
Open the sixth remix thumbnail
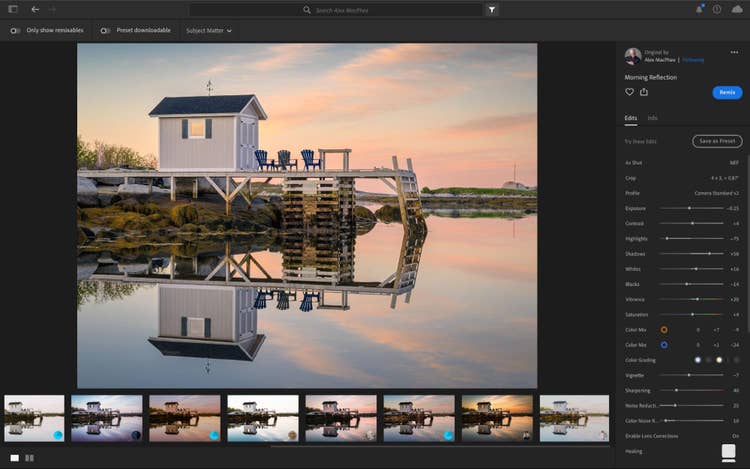419,418
